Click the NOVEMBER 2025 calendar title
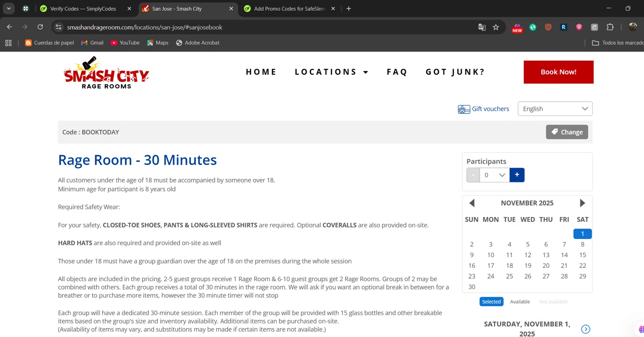 527,203
